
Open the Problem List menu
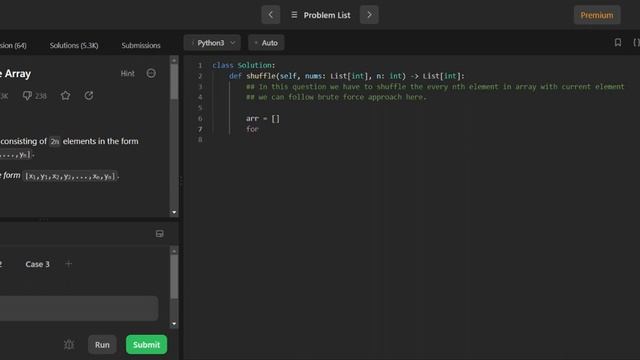click(321, 15)
